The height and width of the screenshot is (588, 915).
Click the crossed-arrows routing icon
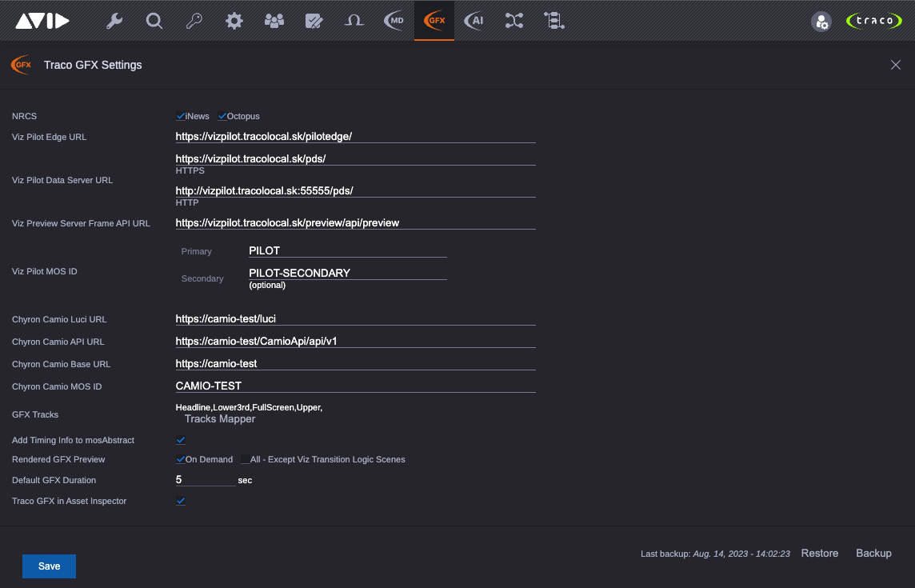click(x=513, y=21)
